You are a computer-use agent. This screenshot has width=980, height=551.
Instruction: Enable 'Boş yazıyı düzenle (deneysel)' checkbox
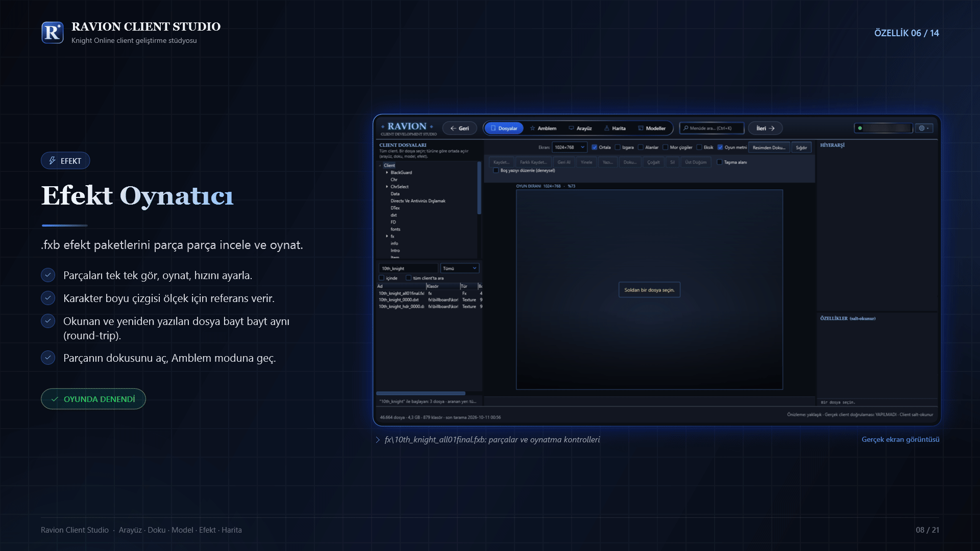click(x=496, y=170)
